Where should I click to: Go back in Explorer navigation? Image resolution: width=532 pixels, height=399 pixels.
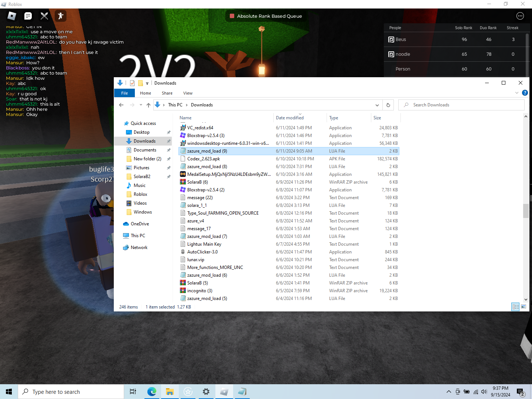[121, 105]
